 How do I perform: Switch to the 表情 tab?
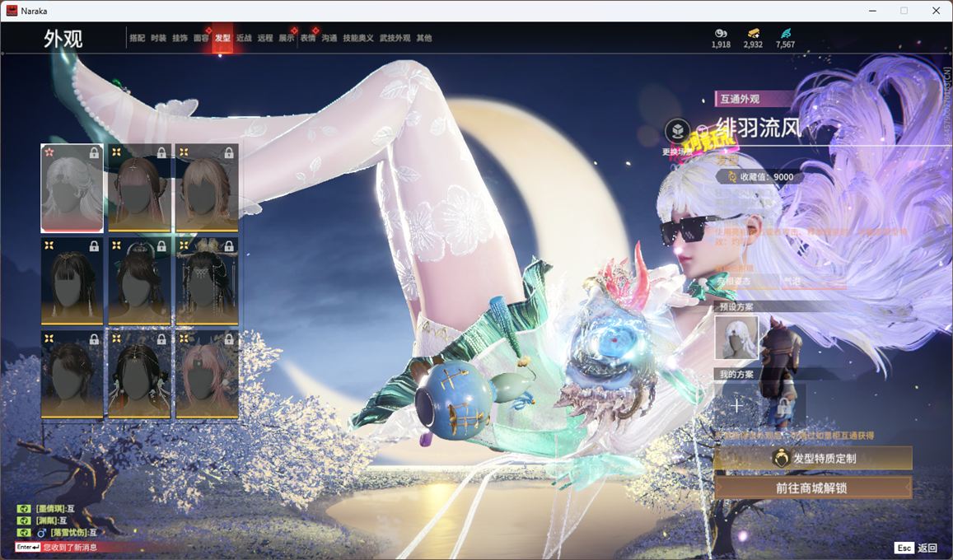(x=308, y=38)
